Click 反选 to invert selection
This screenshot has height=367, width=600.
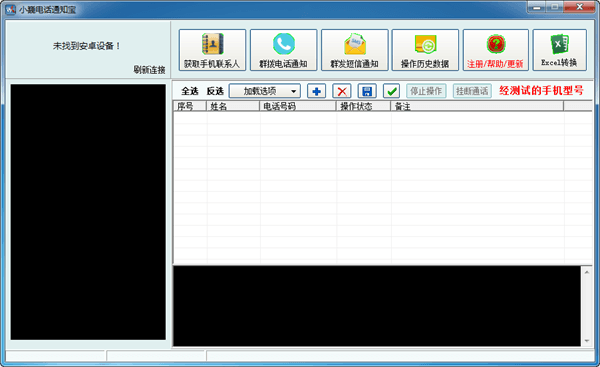(215, 91)
